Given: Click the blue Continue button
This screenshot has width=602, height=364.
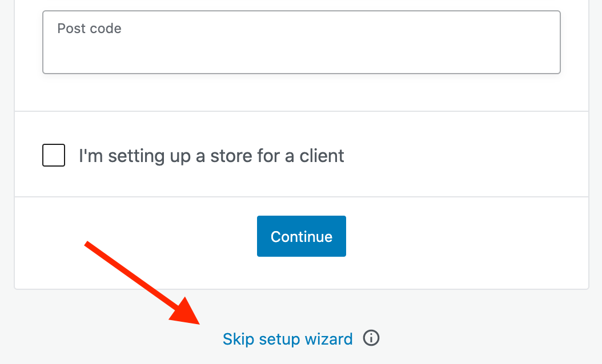Looking at the screenshot, I should point(301,236).
